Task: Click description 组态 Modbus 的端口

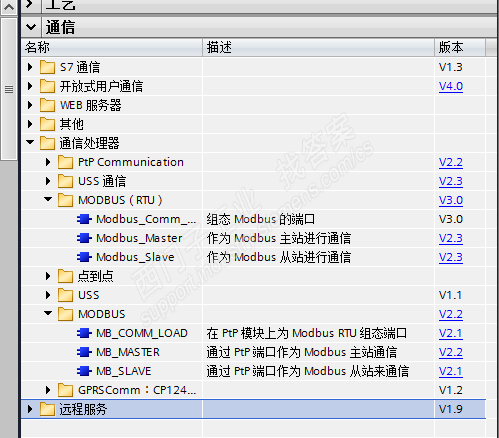Action: pos(260,219)
